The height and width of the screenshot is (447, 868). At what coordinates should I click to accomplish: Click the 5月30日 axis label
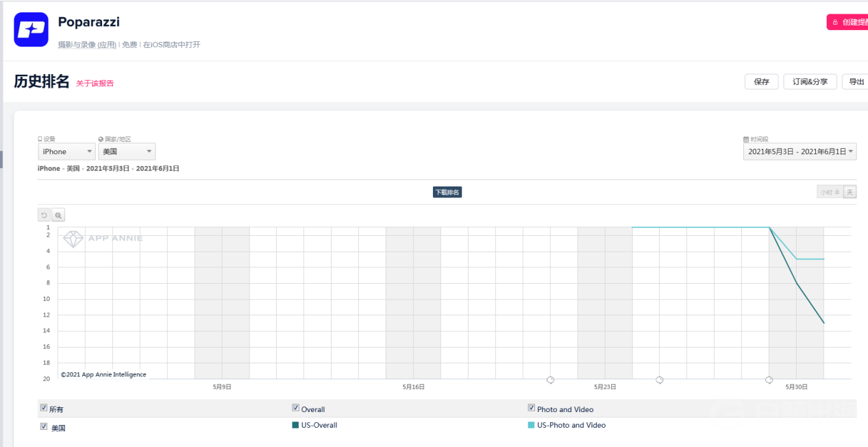(x=797, y=387)
